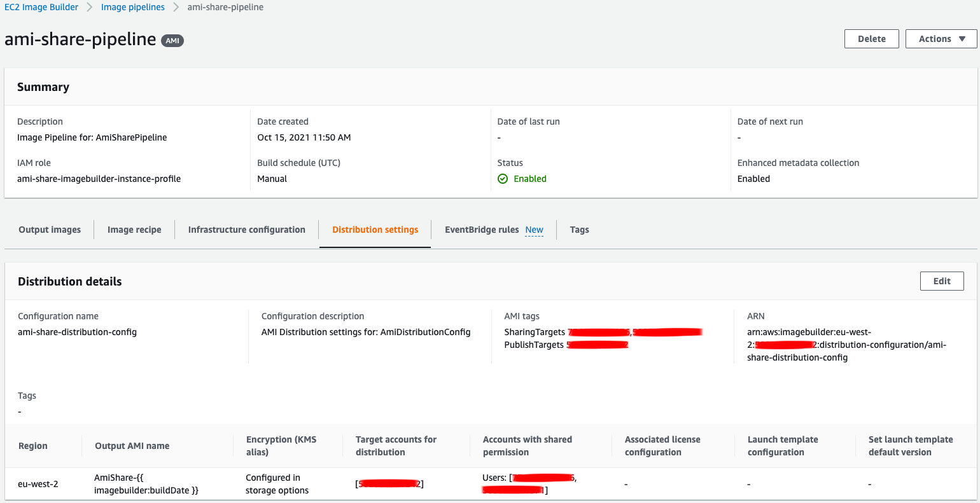This screenshot has height=503, width=980.
Task: Click Associated license configuration header
Action: coord(662,446)
